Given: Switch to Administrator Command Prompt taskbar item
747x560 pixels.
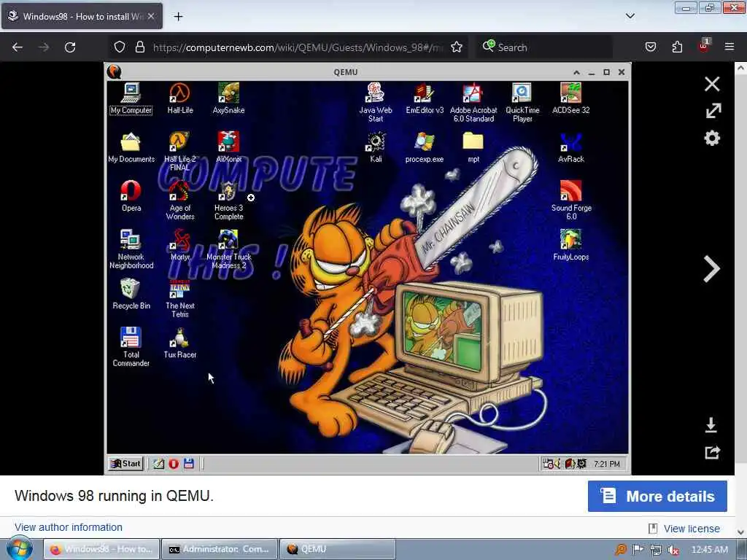Looking at the screenshot, I should (x=220, y=549).
